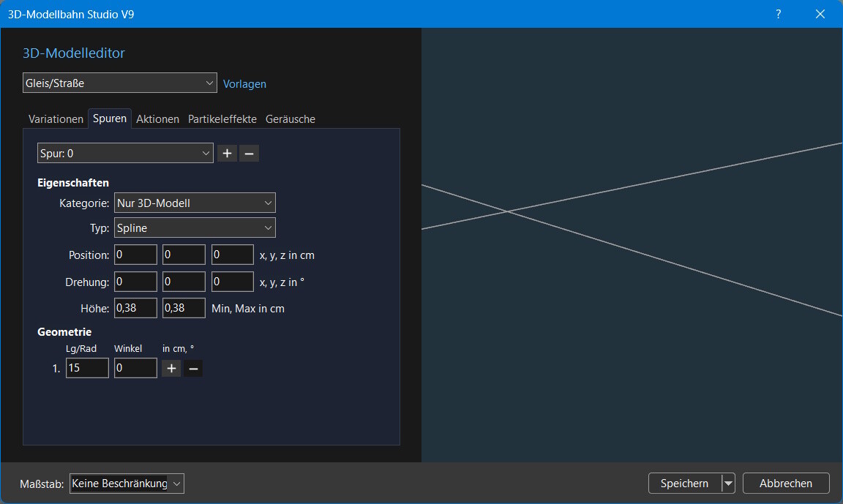Screen dimensions: 843x504
Task: Open the Speichern split-button arrow
Action: click(728, 484)
